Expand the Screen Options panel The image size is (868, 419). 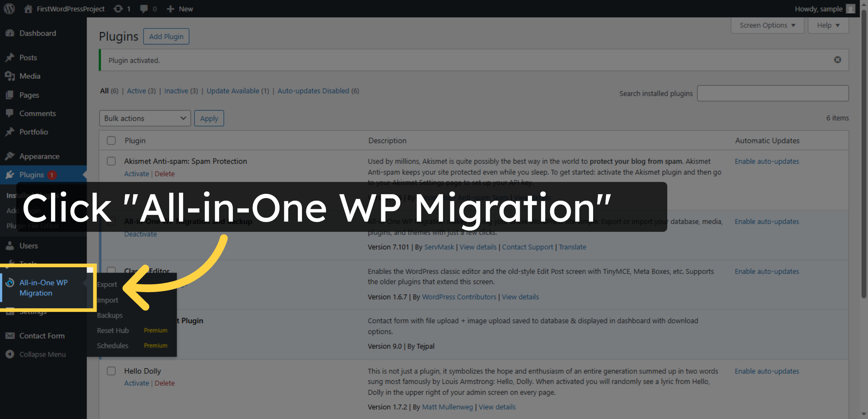click(767, 25)
